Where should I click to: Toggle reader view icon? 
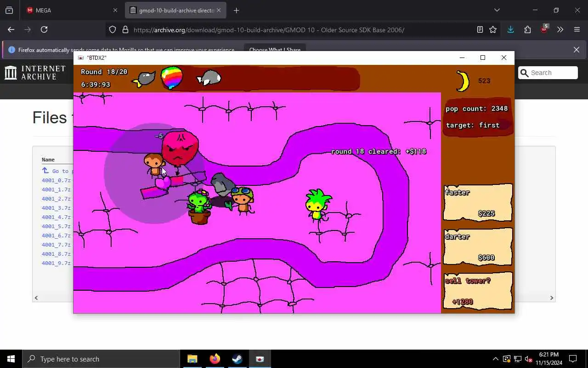(x=480, y=30)
